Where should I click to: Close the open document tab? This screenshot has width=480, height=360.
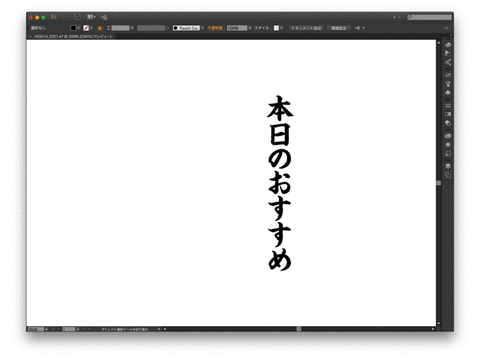pos(30,36)
